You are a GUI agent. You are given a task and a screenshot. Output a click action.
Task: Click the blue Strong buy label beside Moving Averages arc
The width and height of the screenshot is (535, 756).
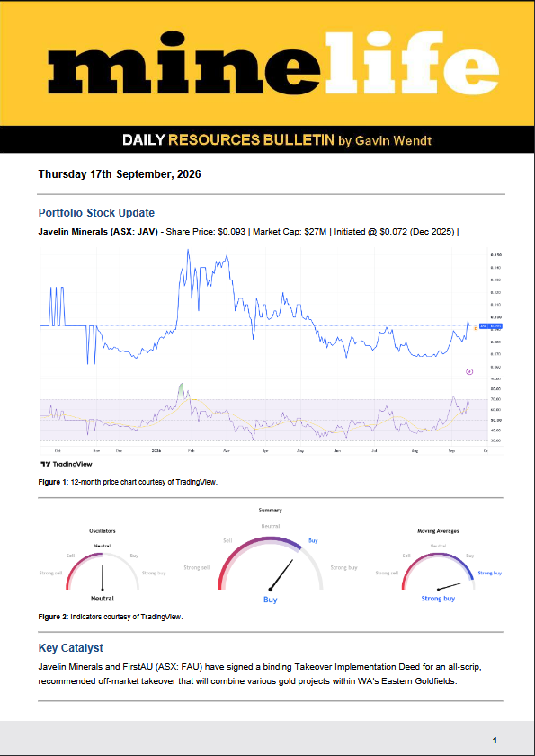point(490,573)
